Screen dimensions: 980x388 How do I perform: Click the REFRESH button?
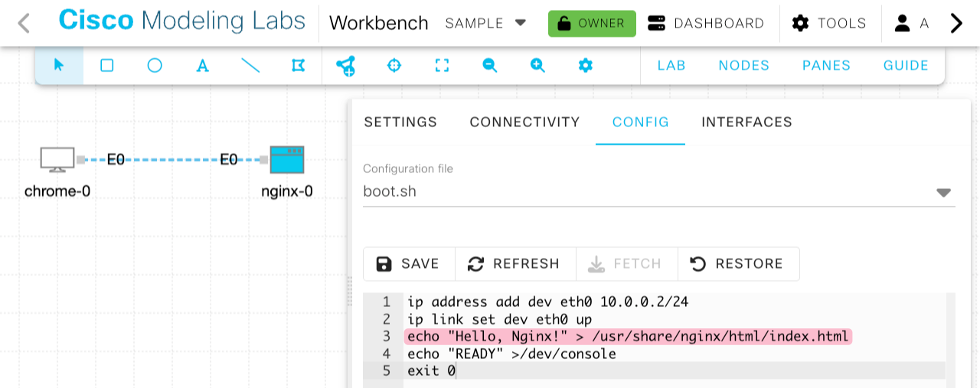[x=515, y=263]
